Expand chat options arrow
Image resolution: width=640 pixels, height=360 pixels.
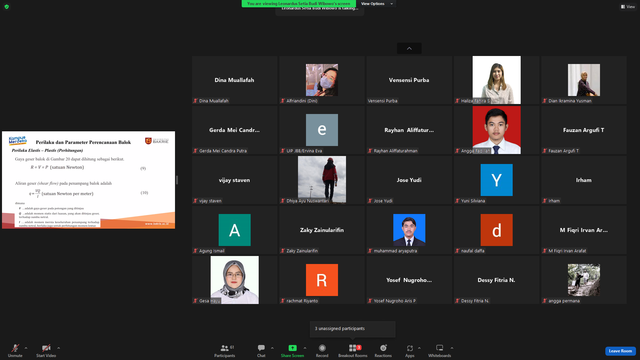[x=272, y=348]
